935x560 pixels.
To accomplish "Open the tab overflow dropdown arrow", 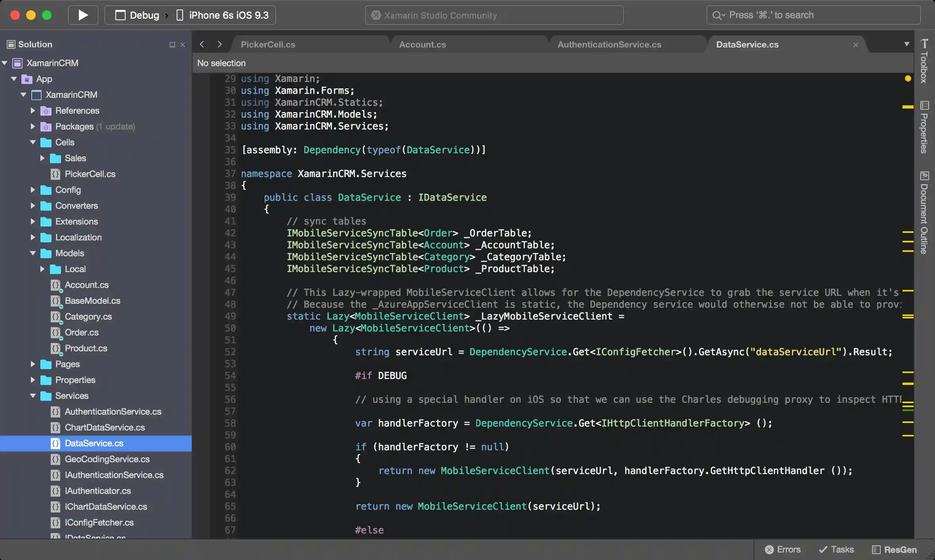I will 906,44.
